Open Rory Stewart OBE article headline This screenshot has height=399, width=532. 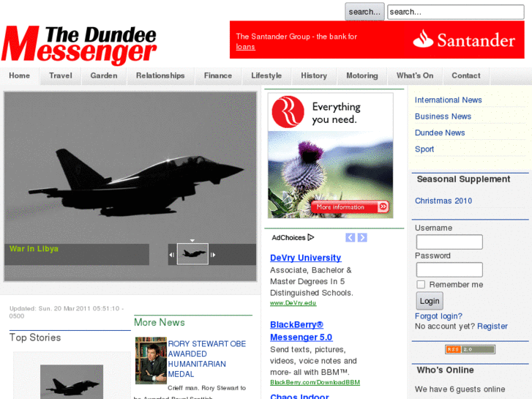tap(207, 359)
